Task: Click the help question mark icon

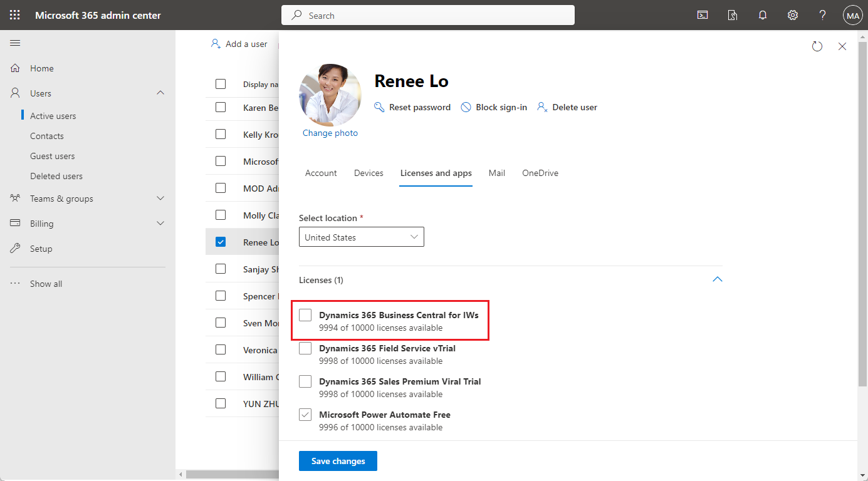Action: pyautogui.click(x=822, y=15)
